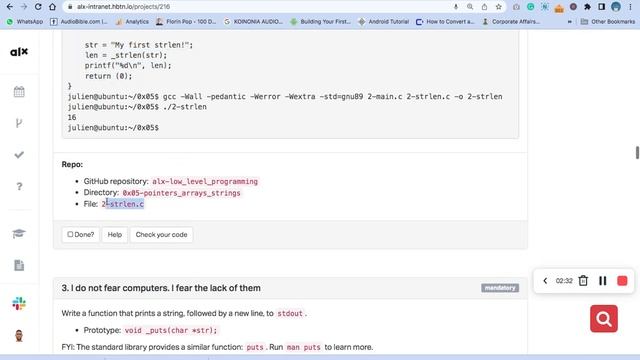Check the Done? checkbox
This screenshot has height=360, width=640.
pyautogui.click(x=70, y=234)
